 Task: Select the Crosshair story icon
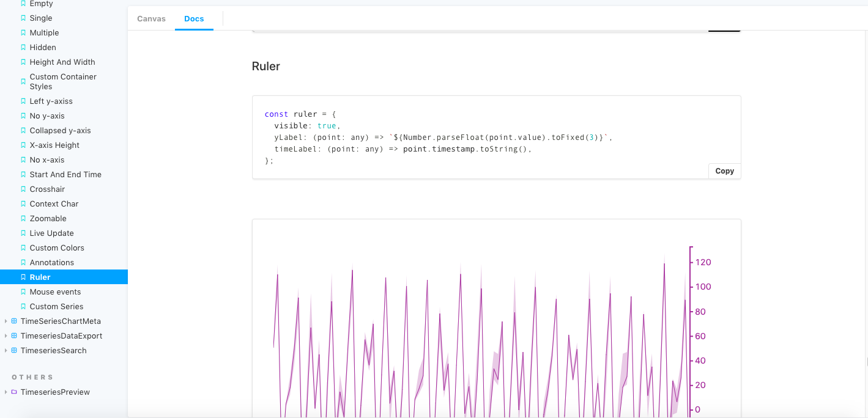click(23, 189)
